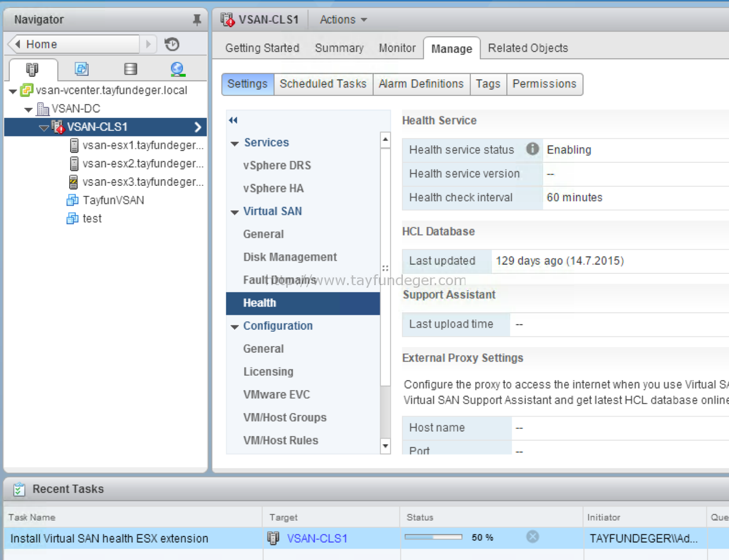Open Virtual SAN General settings

263,234
